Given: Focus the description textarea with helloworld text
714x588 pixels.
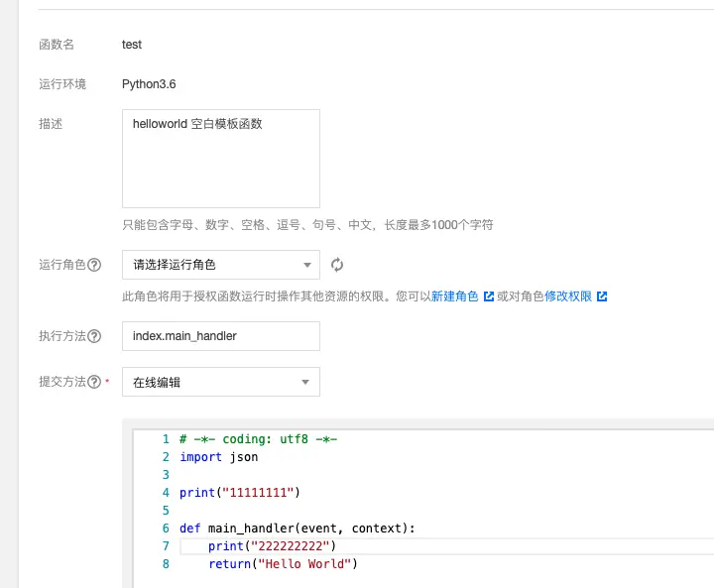Looking at the screenshot, I should pyautogui.click(x=221, y=159).
